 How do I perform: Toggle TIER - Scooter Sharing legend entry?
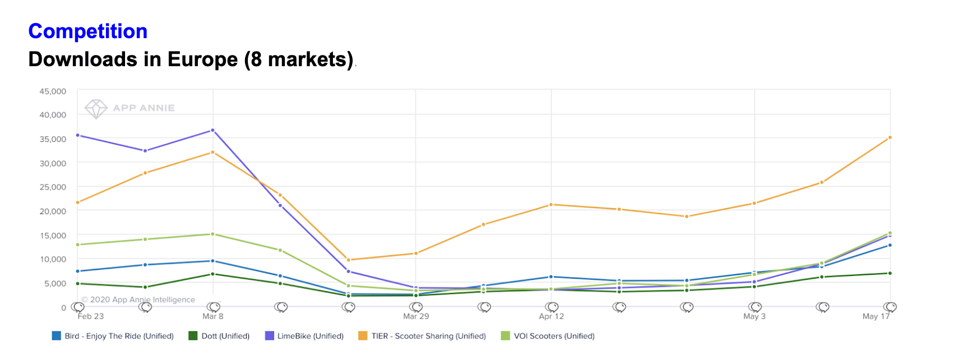[x=422, y=336]
